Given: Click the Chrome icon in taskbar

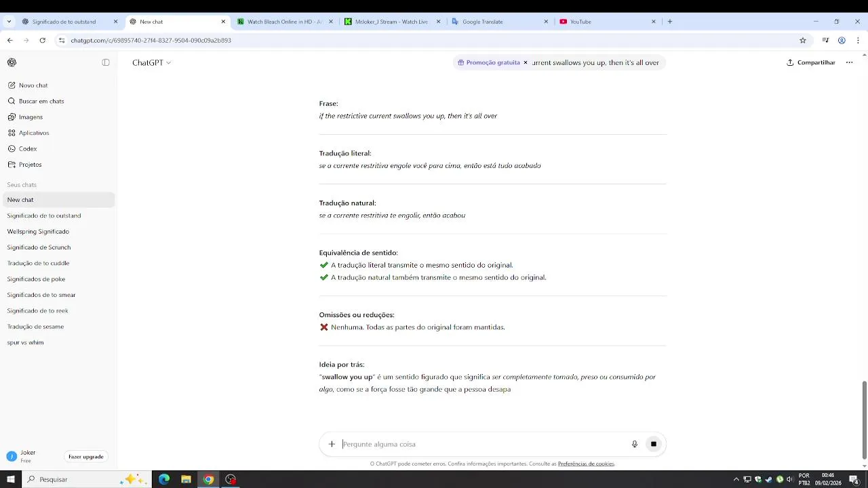Looking at the screenshot, I should pyautogui.click(x=208, y=479).
